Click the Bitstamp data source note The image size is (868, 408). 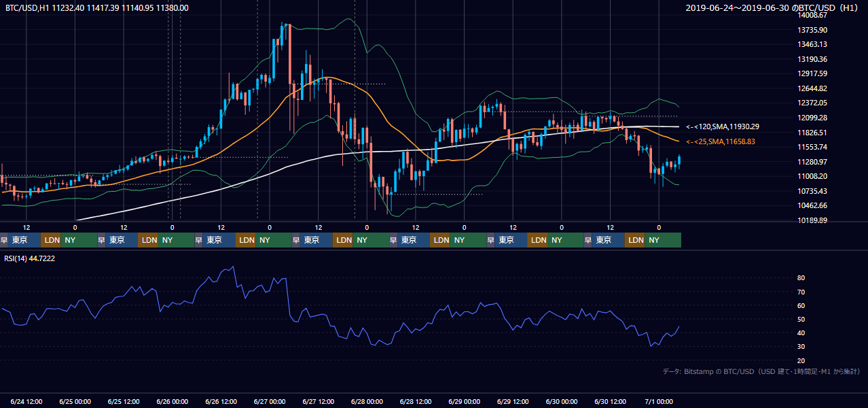click(761, 371)
